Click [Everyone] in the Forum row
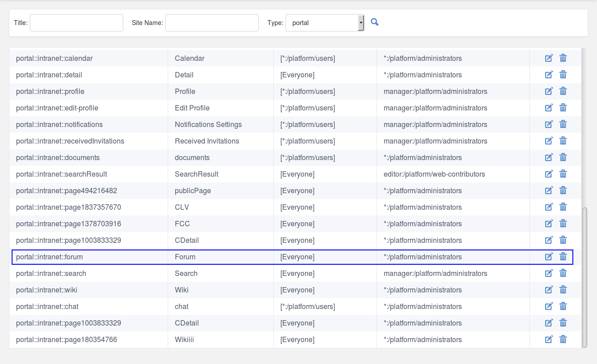This screenshot has height=364, width=597. point(297,257)
